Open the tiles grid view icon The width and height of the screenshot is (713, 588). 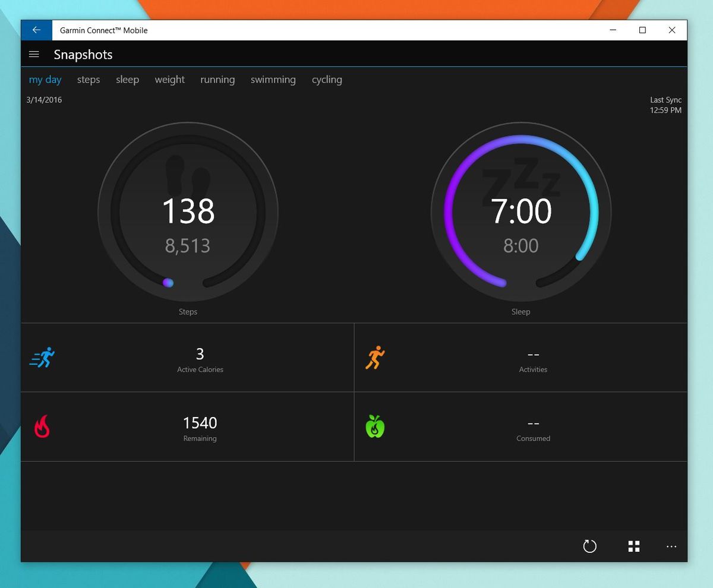coord(633,546)
